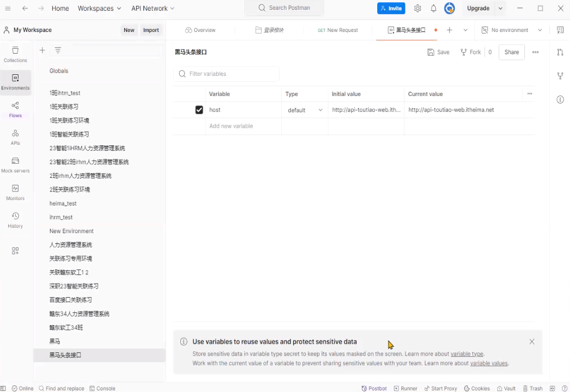The width and height of the screenshot is (570, 392).
Task: Uncheck the host variable checkbox
Action: click(x=199, y=110)
